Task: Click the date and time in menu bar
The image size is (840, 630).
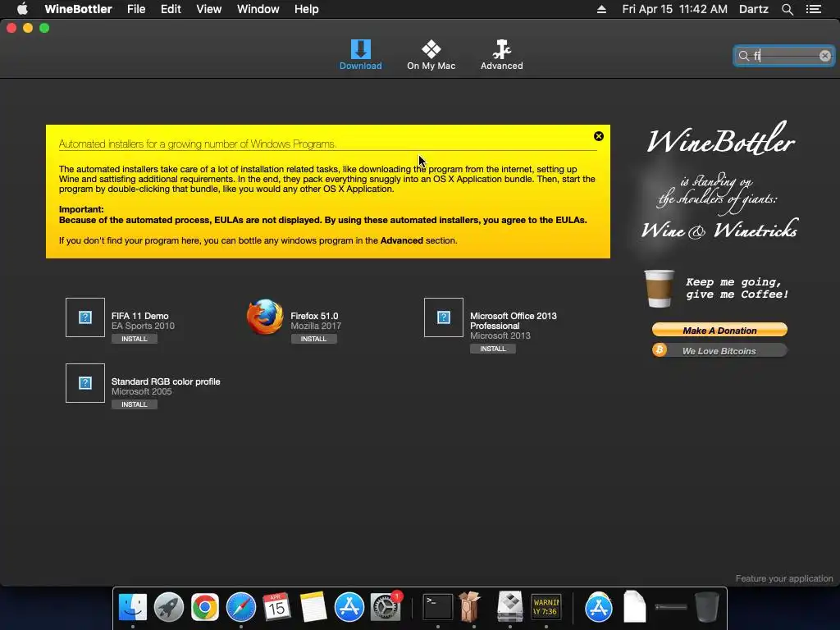Action: click(x=674, y=9)
